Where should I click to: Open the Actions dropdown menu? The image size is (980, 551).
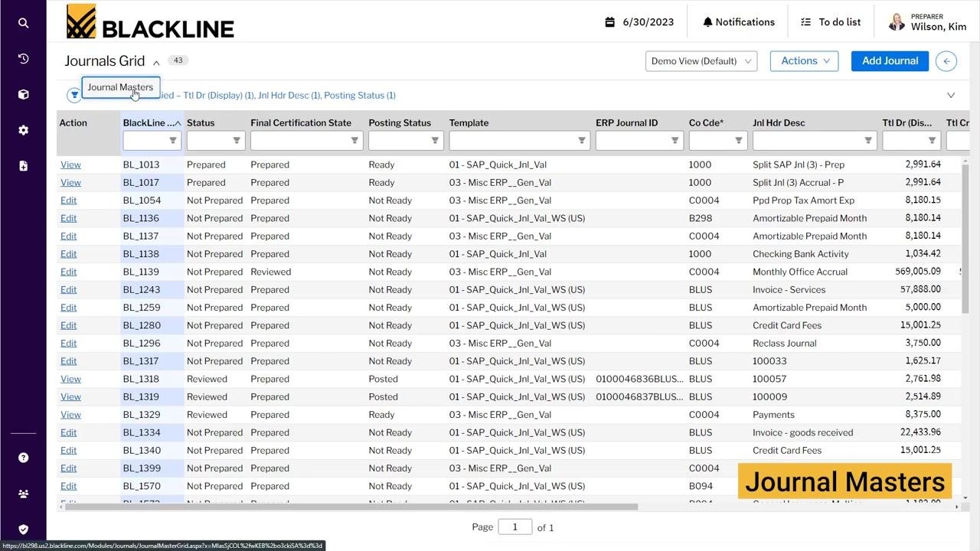click(x=804, y=61)
